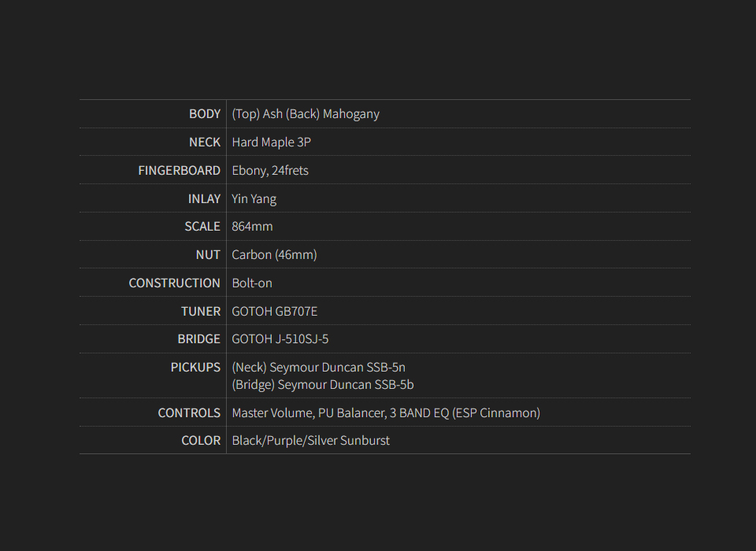Click the BODY specification label
Screen dimensions: 756x551
coord(205,114)
